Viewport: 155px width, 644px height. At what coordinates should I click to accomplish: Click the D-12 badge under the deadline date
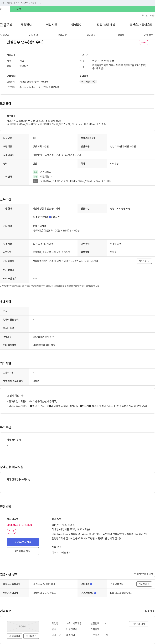[x=11, y=531]
